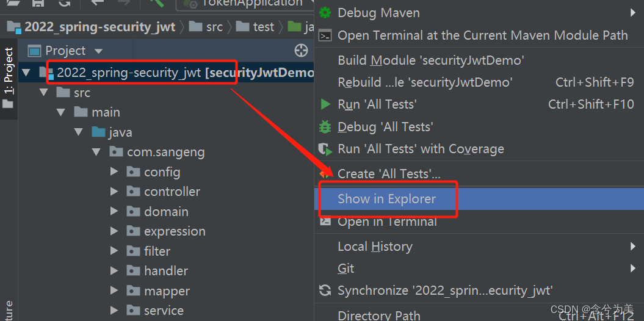Click the Synchronize refresh icon

pyautogui.click(x=325, y=290)
